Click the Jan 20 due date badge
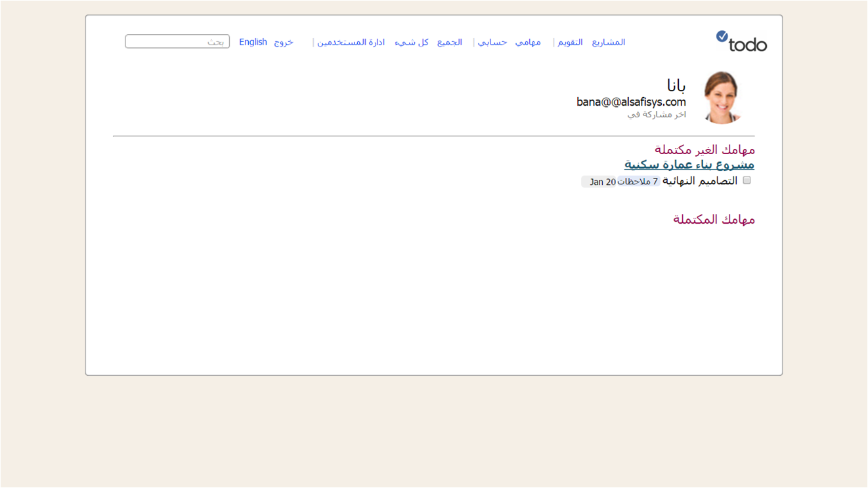Image resolution: width=868 pixels, height=488 pixels. (601, 182)
